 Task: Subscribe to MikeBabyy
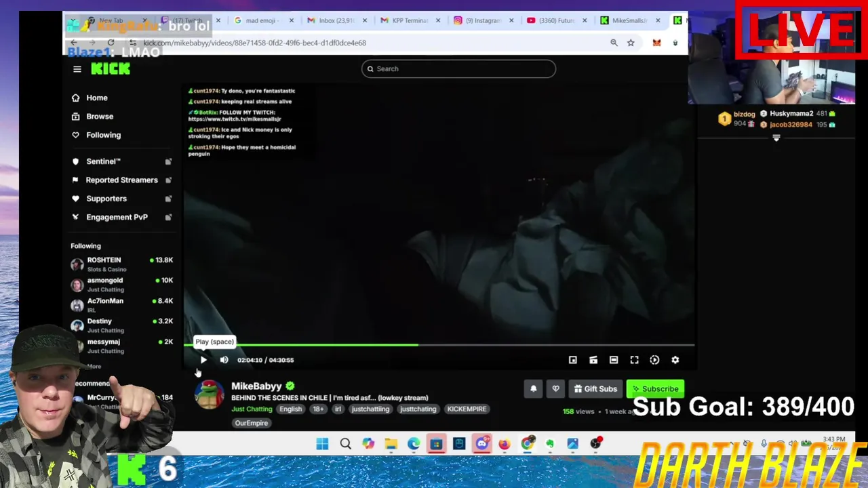[655, 388]
